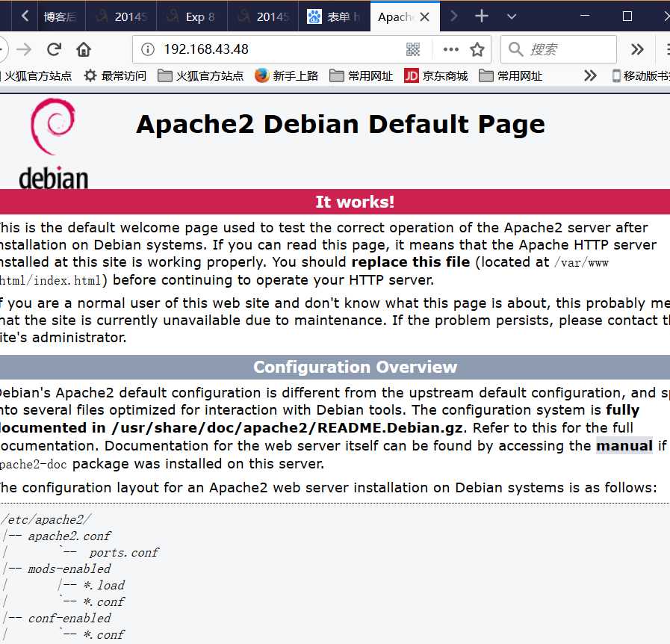Viewport: 670px width, 644px height.
Task: Switch to the Exp 8 tab
Action: click(x=192, y=16)
